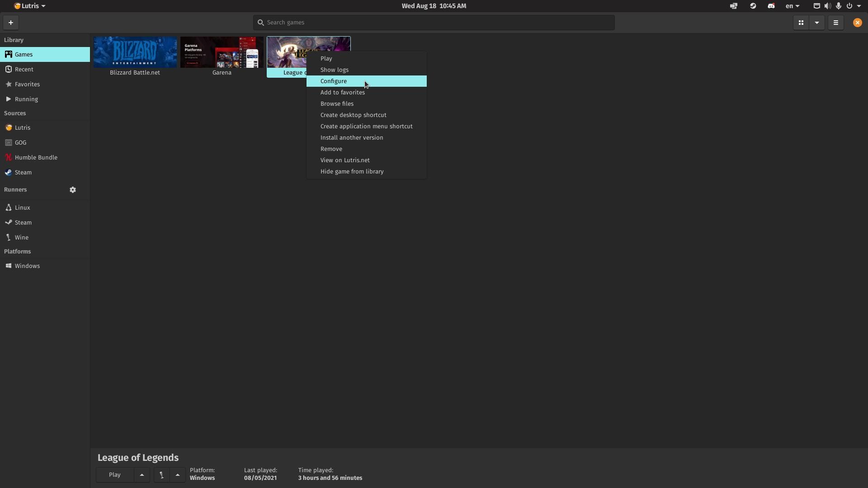Open the Discord tray icon in top bar
The height and width of the screenshot is (488, 868).
[x=771, y=6]
